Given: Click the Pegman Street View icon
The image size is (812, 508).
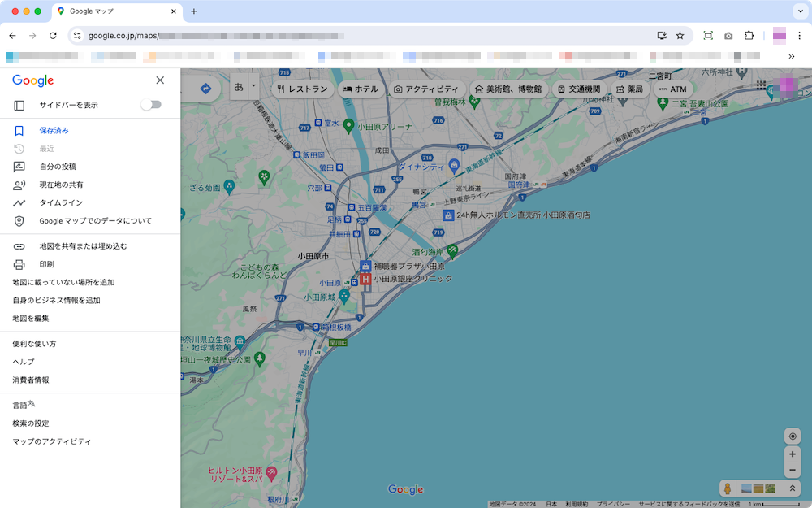Looking at the screenshot, I should click(728, 488).
